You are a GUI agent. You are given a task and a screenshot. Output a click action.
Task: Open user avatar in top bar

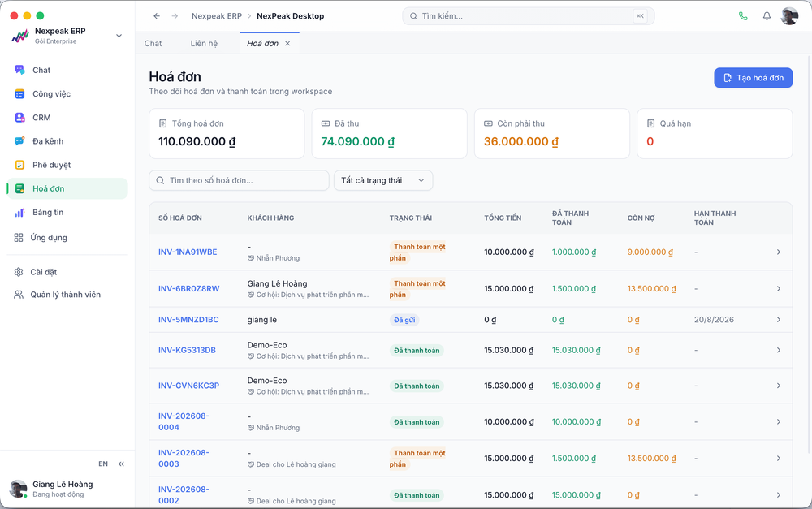click(790, 16)
